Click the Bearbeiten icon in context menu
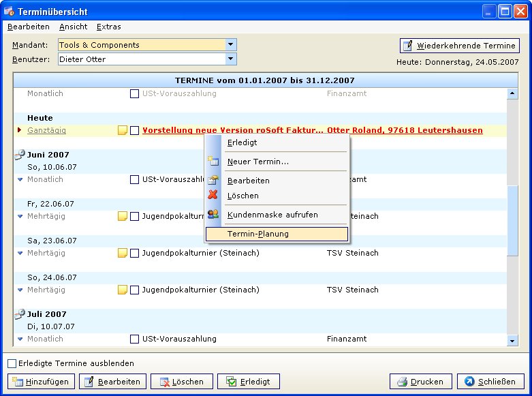 tap(213, 181)
